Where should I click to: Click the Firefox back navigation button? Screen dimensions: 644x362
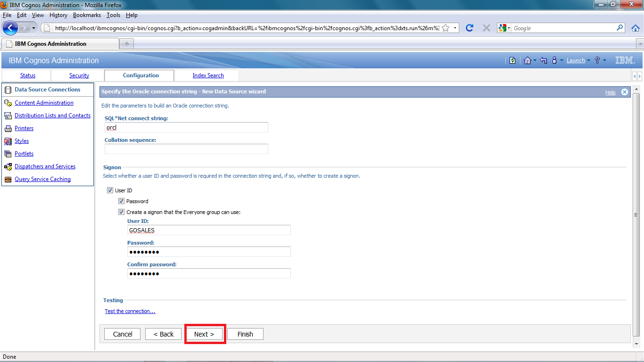pyautogui.click(x=10, y=28)
